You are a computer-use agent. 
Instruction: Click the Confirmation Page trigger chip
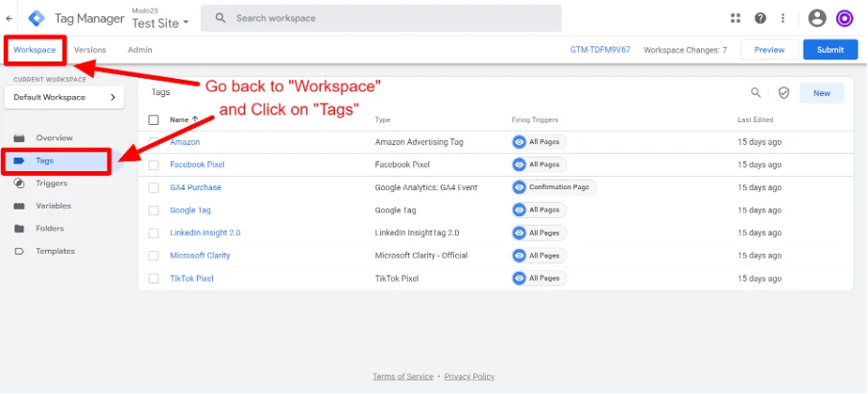[x=554, y=187]
